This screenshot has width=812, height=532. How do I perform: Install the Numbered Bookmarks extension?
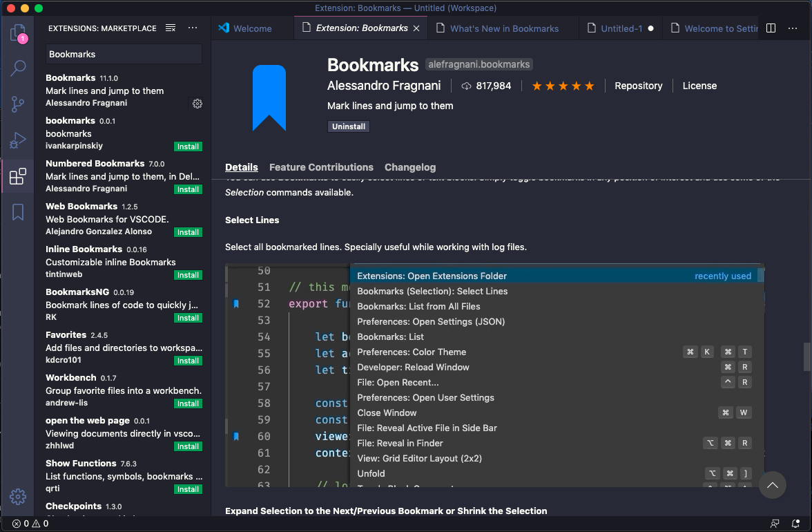click(x=188, y=189)
